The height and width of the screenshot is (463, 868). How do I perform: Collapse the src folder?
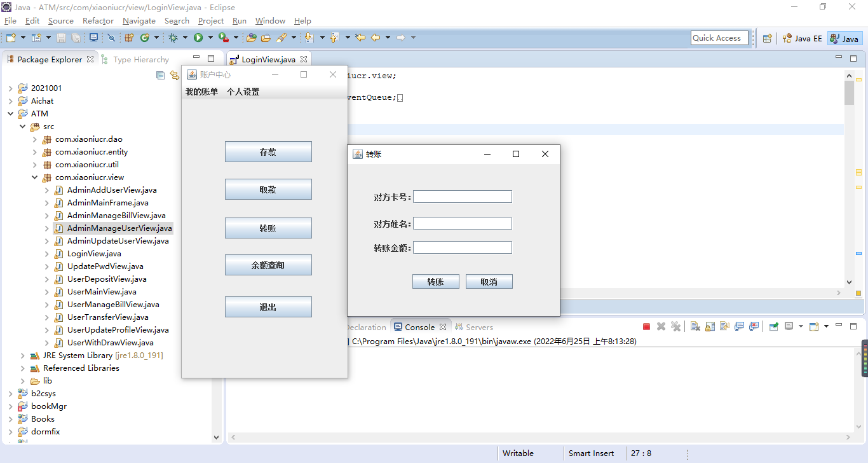coord(22,127)
